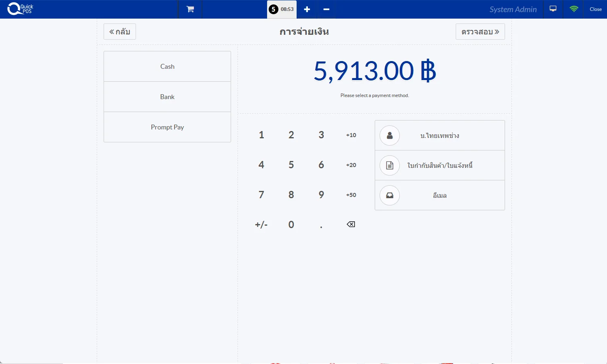Toggle the invoice document icon

pyautogui.click(x=390, y=165)
